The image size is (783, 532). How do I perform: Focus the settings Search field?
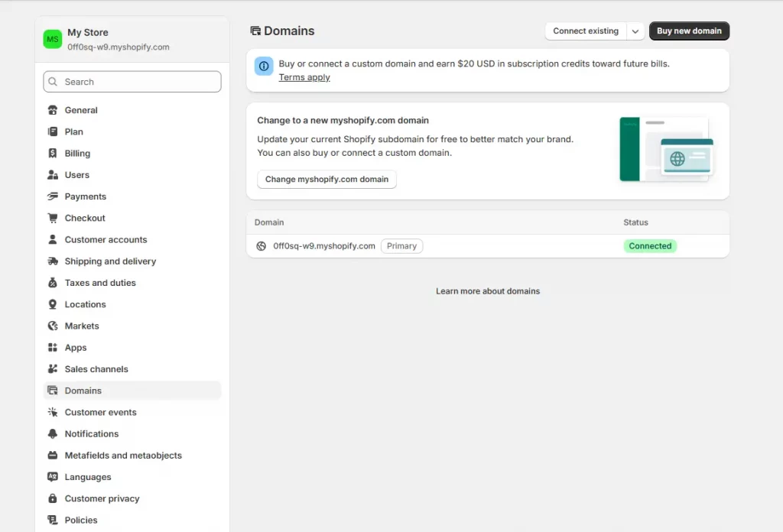(x=132, y=81)
